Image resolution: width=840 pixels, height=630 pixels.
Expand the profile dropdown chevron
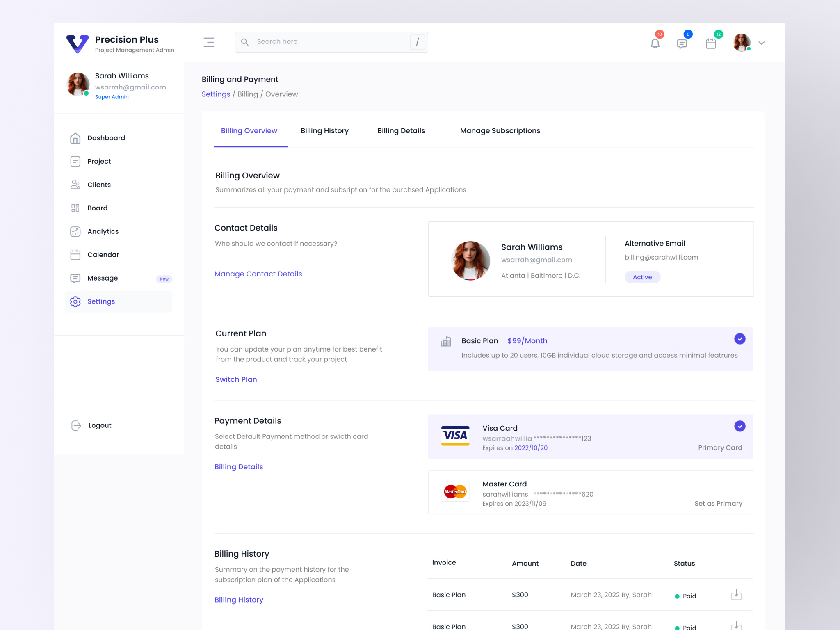pyautogui.click(x=761, y=43)
